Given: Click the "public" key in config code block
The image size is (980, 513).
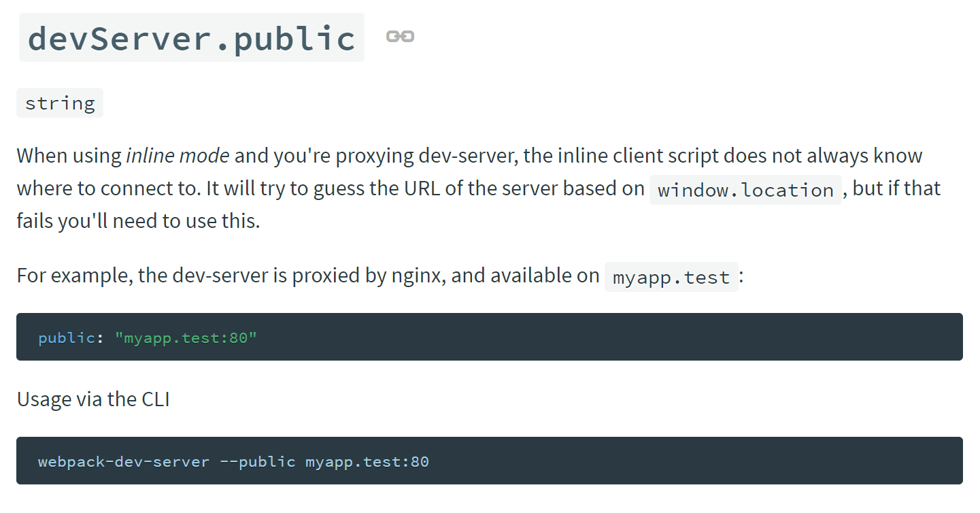Looking at the screenshot, I should click(67, 338).
